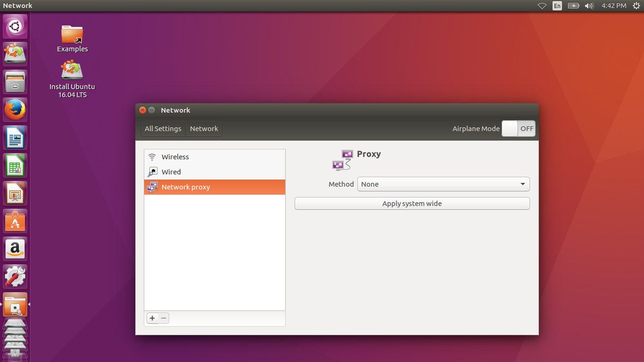This screenshot has height=362, width=644.
Task: Click the Wired connection icon in the list
Action: click(152, 172)
